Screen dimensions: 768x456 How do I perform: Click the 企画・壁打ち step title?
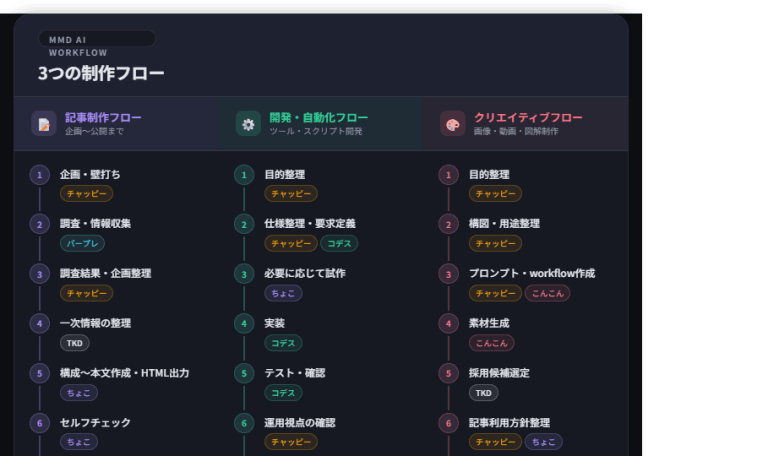90,174
